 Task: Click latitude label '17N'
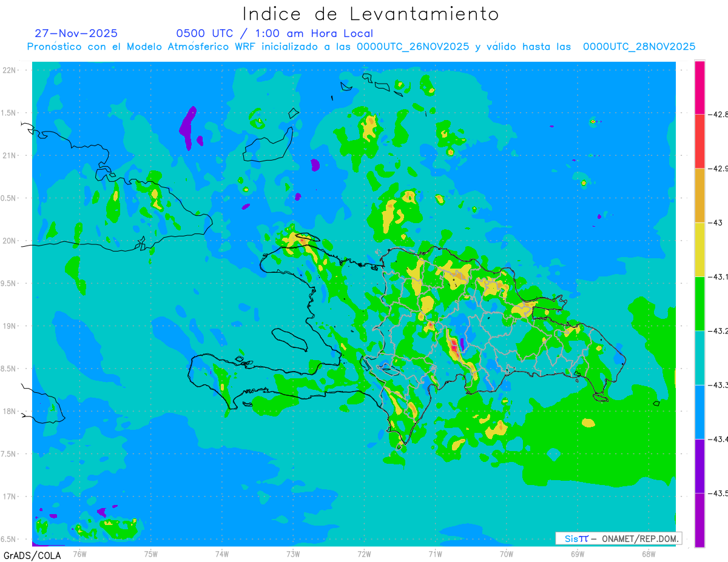point(10,497)
